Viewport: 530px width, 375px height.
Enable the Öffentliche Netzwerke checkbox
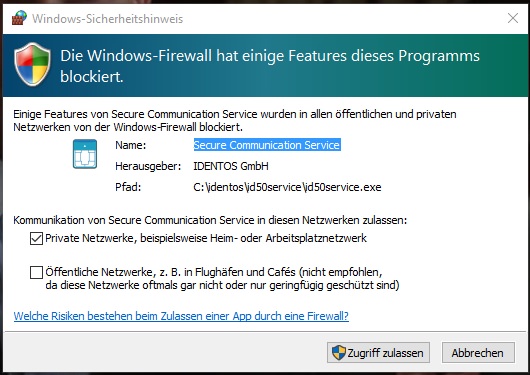click(37, 272)
